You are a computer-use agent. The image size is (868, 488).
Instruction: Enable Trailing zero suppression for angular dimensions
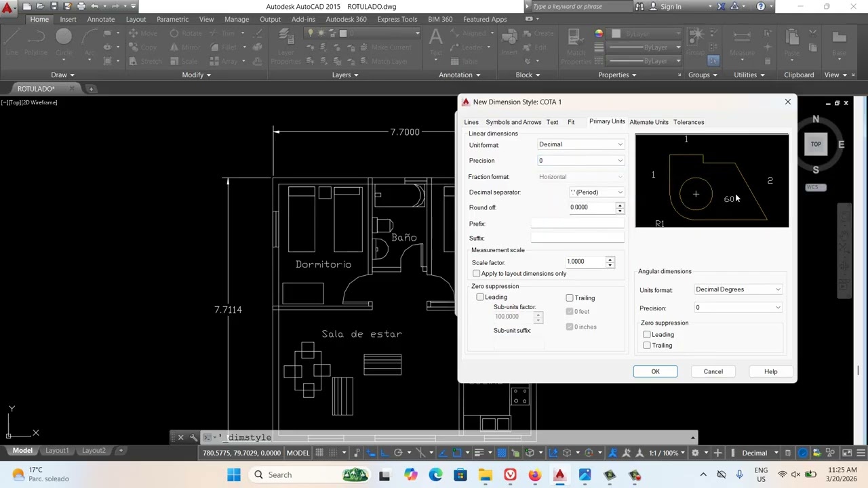tap(647, 345)
